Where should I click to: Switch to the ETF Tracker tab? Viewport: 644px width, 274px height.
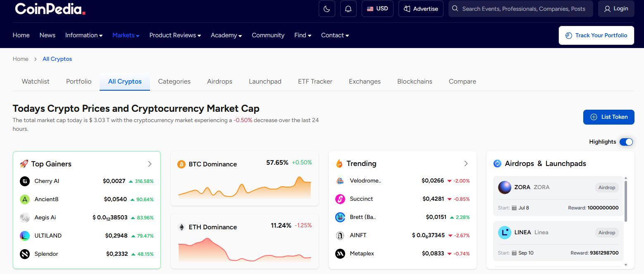click(x=315, y=82)
